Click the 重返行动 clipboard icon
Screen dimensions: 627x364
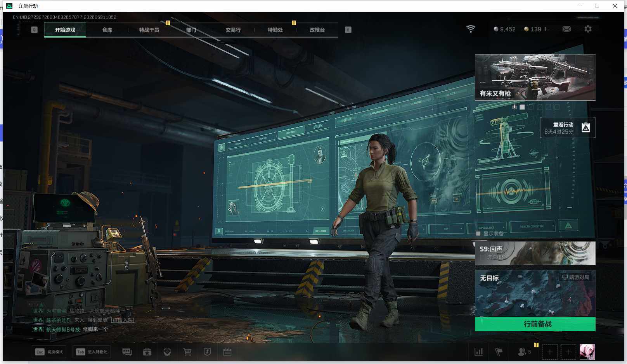(586, 128)
